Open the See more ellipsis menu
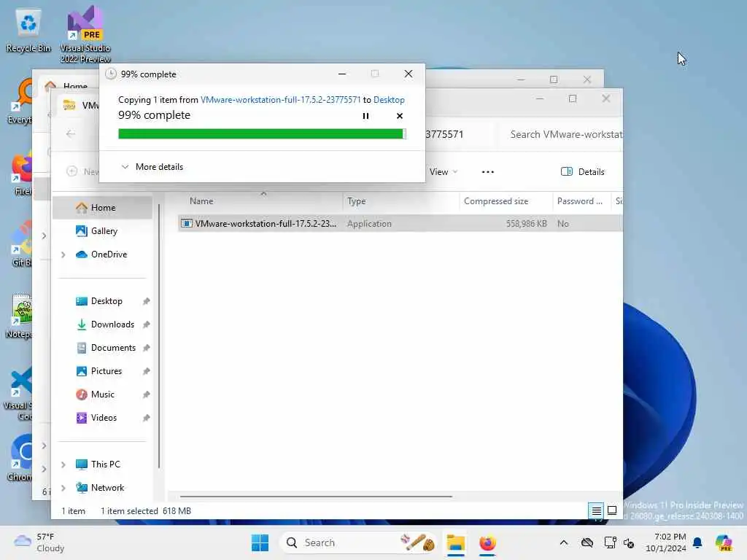This screenshot has height=560, width=747. [488, 172]
